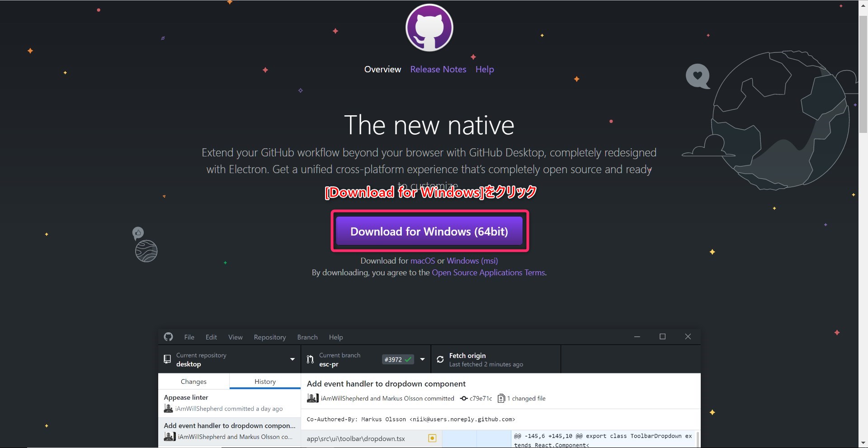Click the c79e71c commit hash

(x=481, y=398)
